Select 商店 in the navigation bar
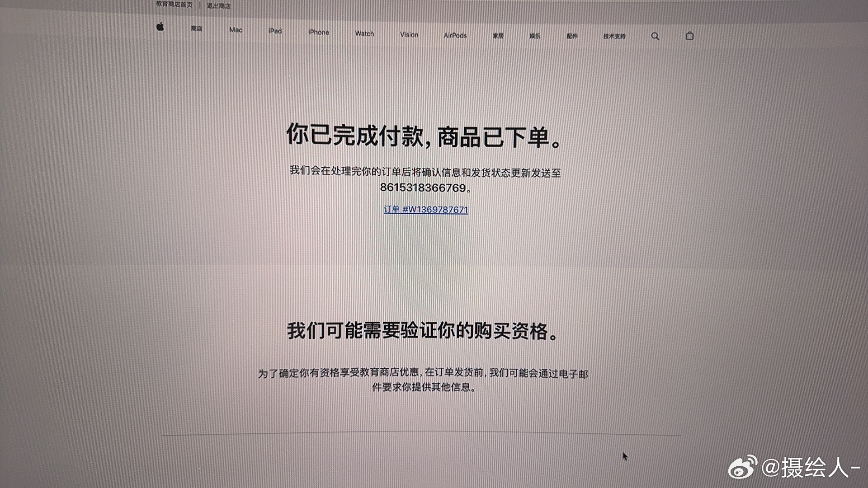The width and height of the screenshot is (868, 488). click(x=198, y=29)
